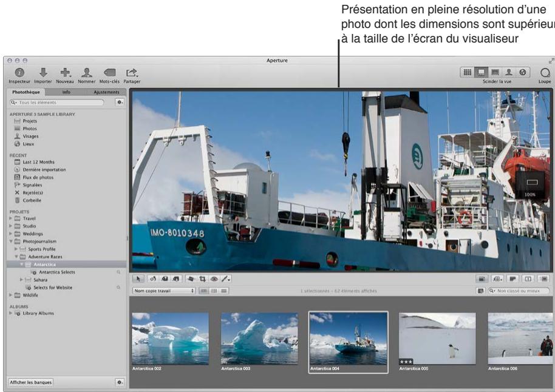Open the Nouveau plus menu
This screenshot has height=392, width=555.
pyautogui.click(x=65, y=75)
